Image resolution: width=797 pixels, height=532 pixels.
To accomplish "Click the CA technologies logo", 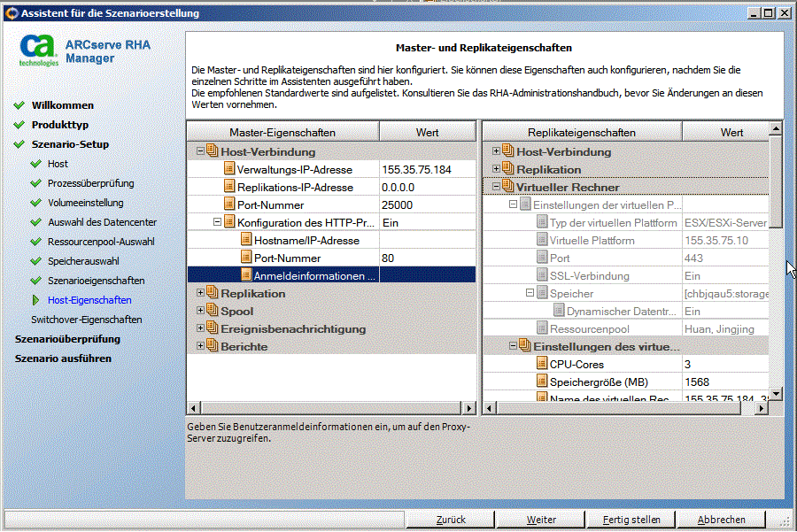I will click(39, 51).
